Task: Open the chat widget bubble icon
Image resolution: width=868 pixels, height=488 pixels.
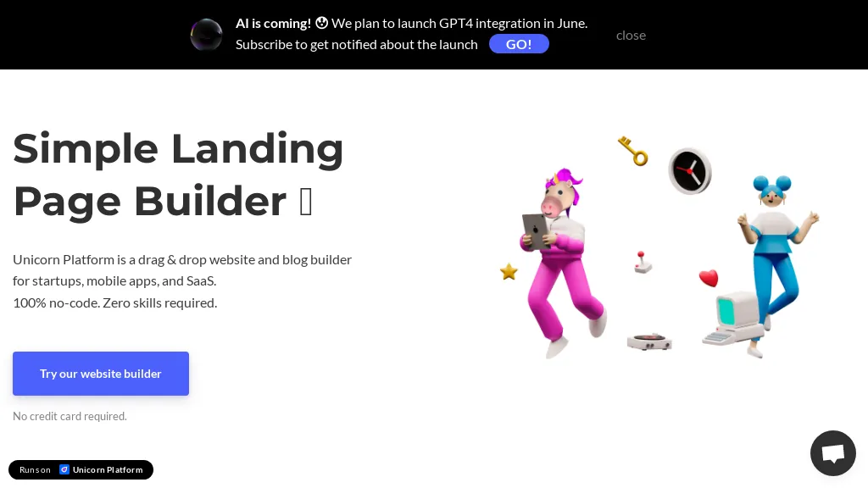Action: 832,452
